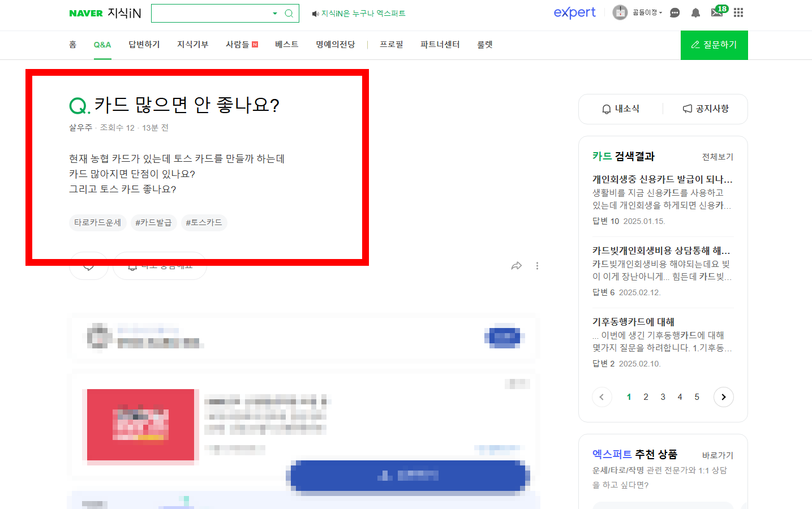812x509 pixels.
Task: Open 내소식 in the sidebar
Action: [x=621, y=109]
